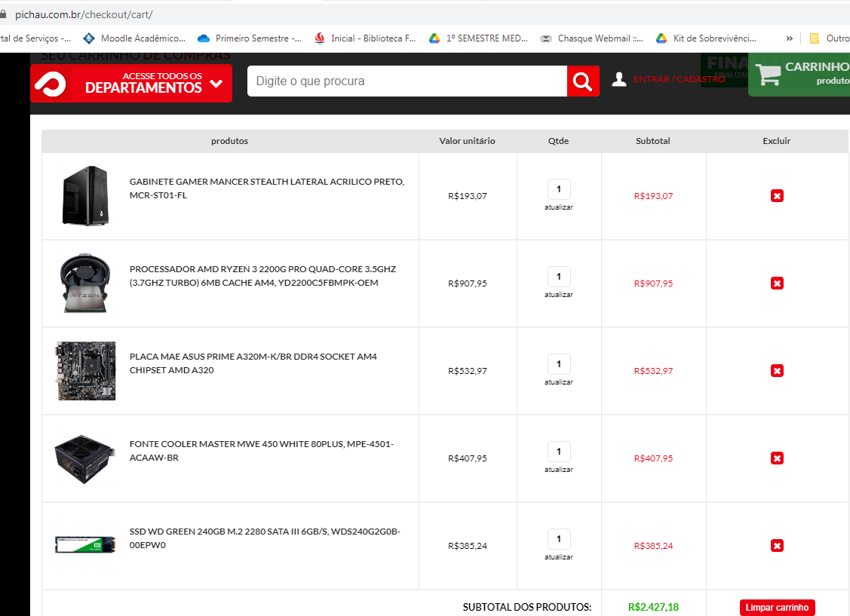Click the 'Qtde' column header
The image size is (850, 616).
(x=558, y=141)
